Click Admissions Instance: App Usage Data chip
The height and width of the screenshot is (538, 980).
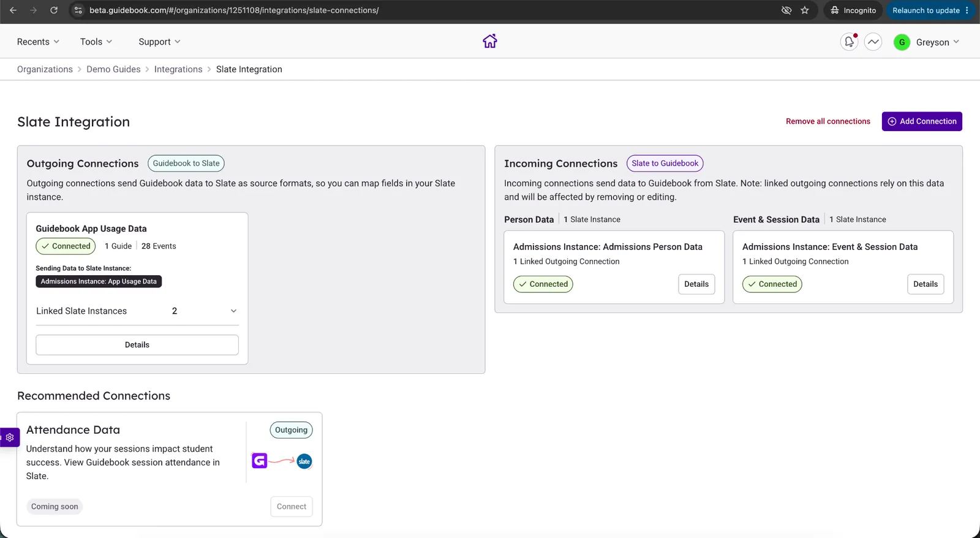point(99,281)
